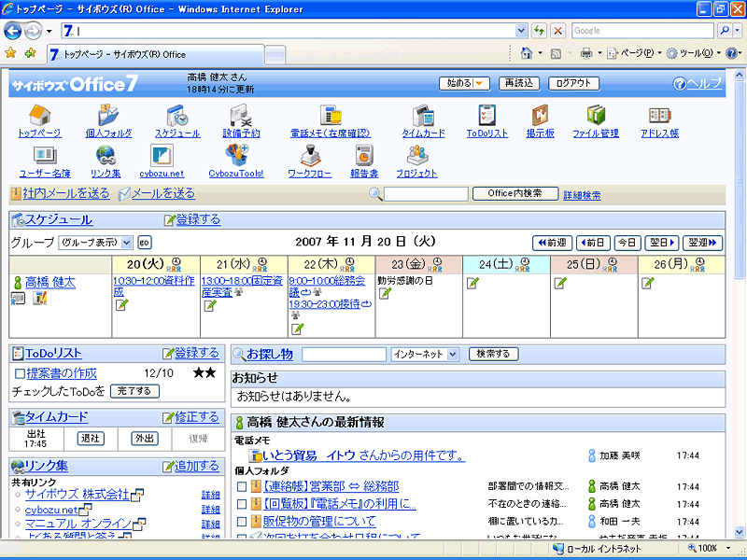Open the 掲示板 bulletin board icon
Image resolution: width=747 pixels, height=560 pixels.
[x=541, y=115]
